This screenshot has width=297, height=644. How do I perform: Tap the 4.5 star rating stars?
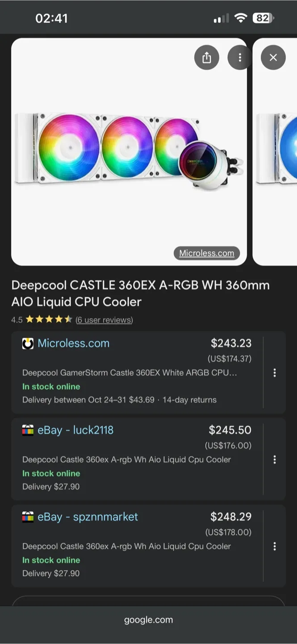[49, 320]
